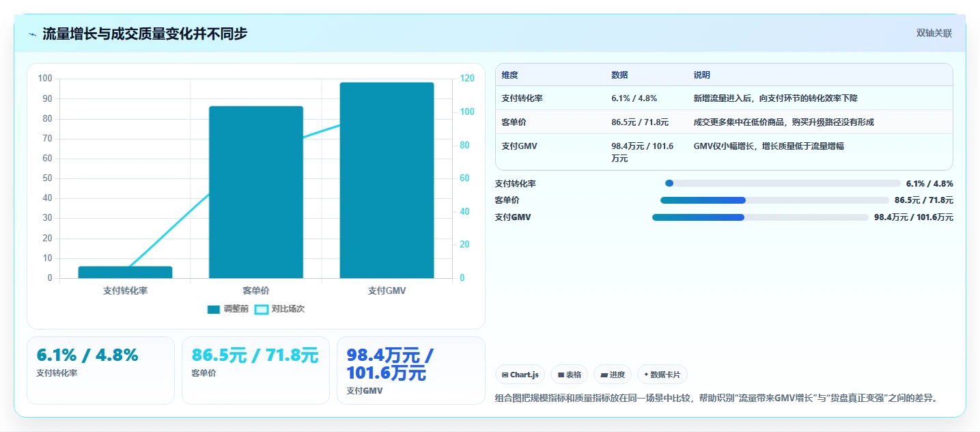
Task: Click the table value 6.1% / 4.8%
Action: click(x=634, y=98)
